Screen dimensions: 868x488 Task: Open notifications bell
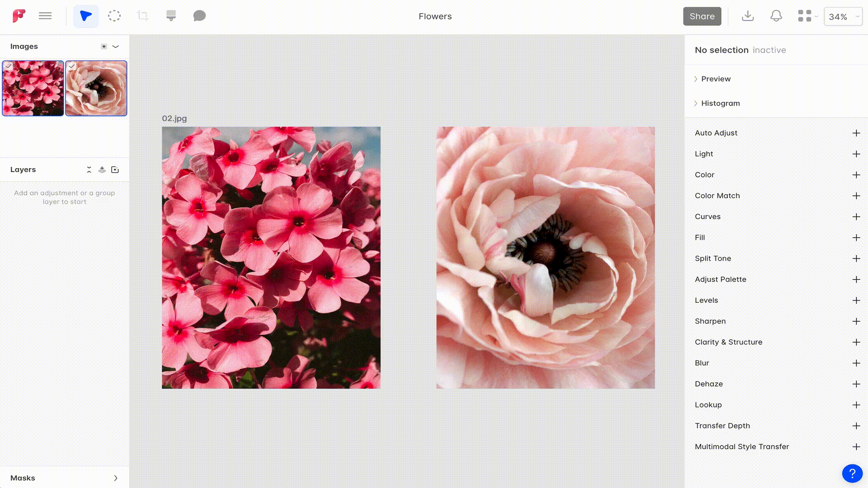click(776, 16)
